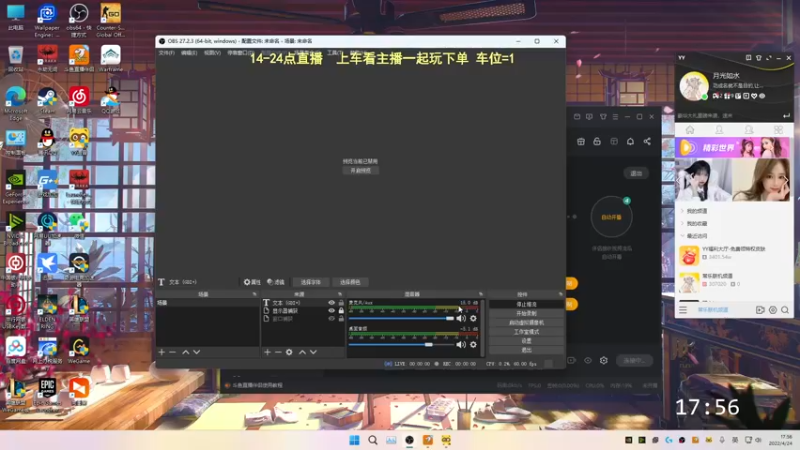The width and height of the screenshot is (800, 450).
Task: Pop out the Controls dock via its header icon
Action: point(560,294)
